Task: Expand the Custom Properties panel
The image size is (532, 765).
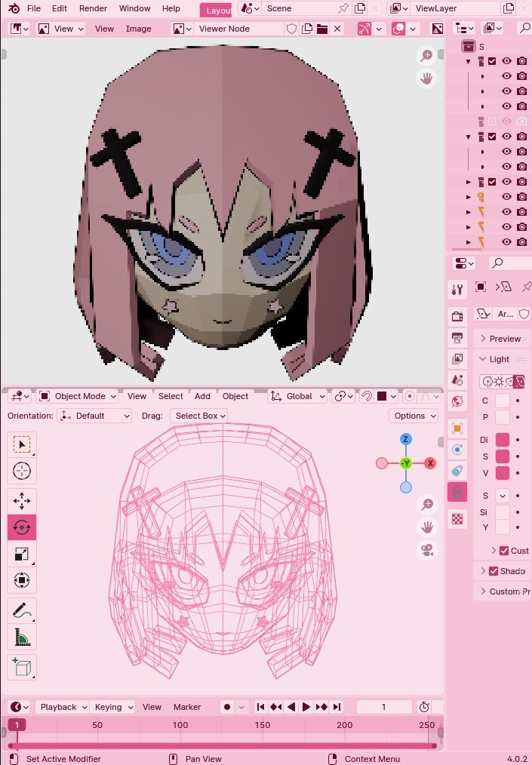Action: (502, 591)
